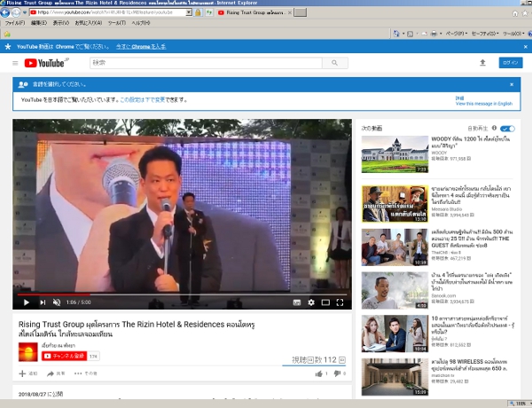The height and width of the screenshot is (408, 532).
Task: Click the upload video icon
Action: (x=482, y=63)
